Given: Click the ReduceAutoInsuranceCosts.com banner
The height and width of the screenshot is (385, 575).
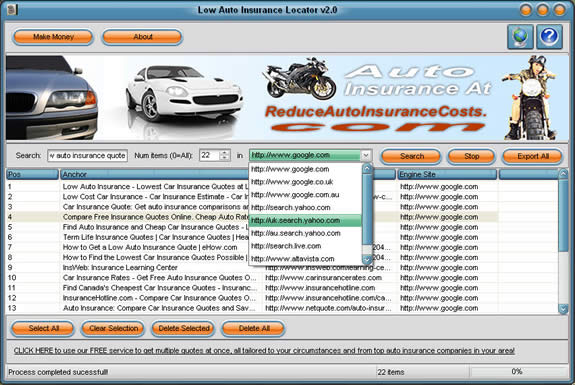Looking at the screenshot, I should (x=287, y=98).
